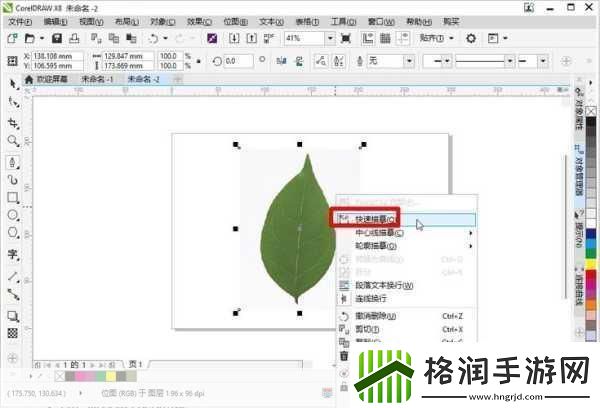Viewport: 600px width, 408px height.
Task: Expand the application launcher dropdown
Action: click(505, 38)
